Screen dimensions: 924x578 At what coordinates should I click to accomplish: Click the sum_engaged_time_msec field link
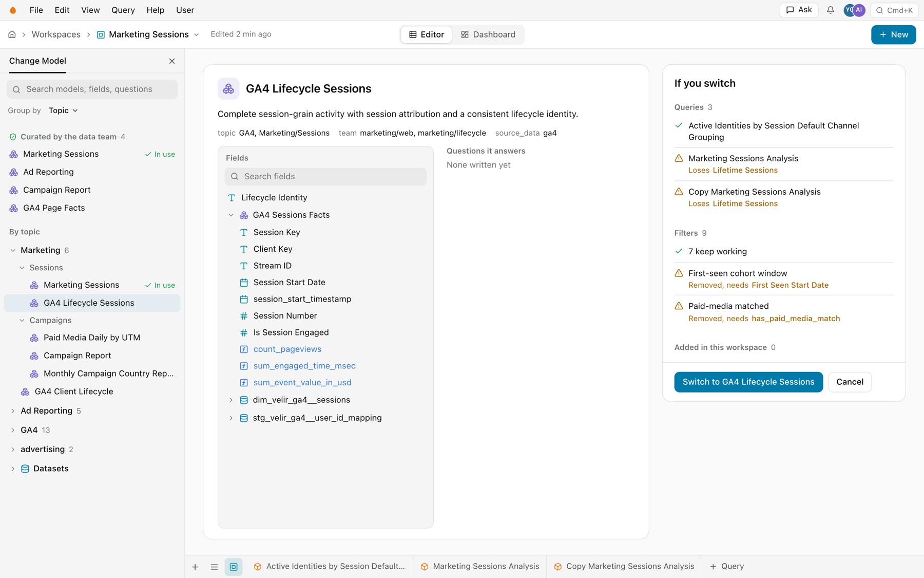(x=304, y=366)
